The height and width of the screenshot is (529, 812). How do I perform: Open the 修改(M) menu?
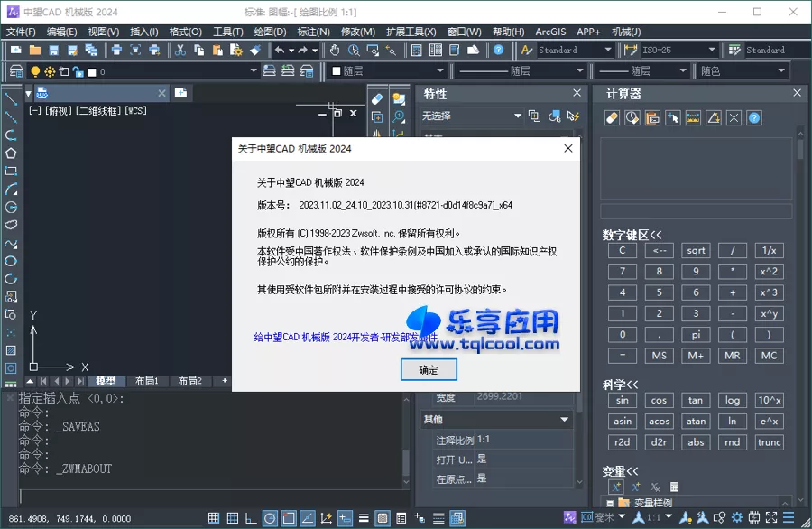coord(355,31)
